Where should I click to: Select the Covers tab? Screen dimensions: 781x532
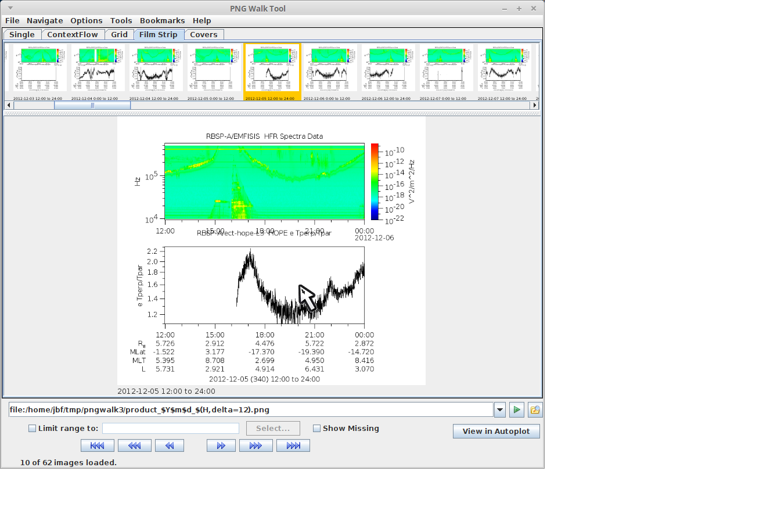click(x=203, y=34)
